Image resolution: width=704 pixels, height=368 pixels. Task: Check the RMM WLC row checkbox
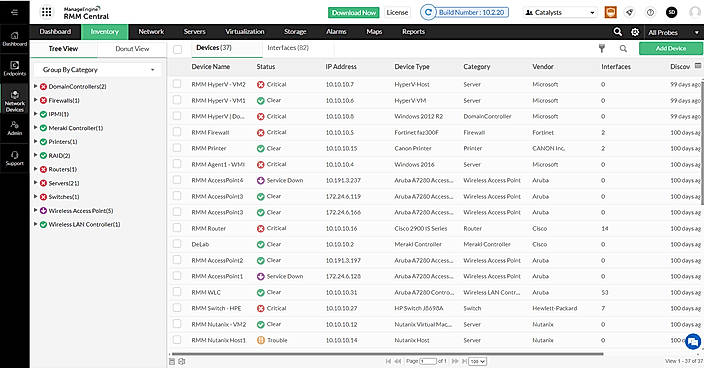click(x=177, y=292)
